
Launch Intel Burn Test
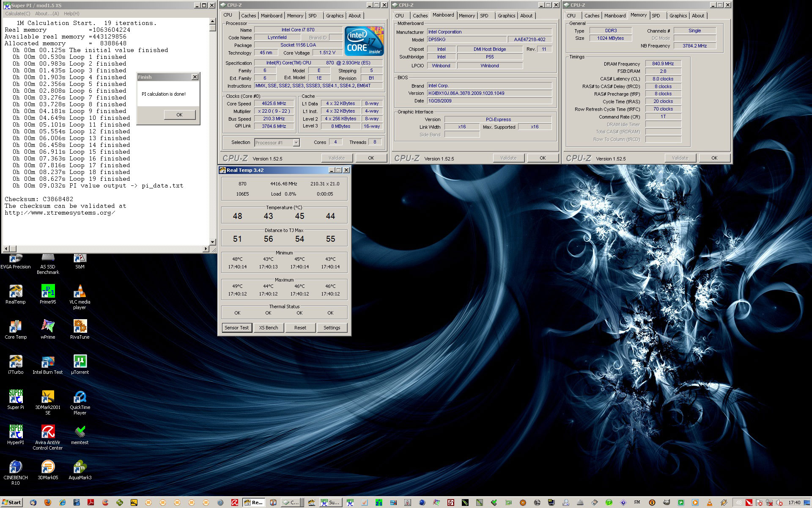click(x=47, y=362)
